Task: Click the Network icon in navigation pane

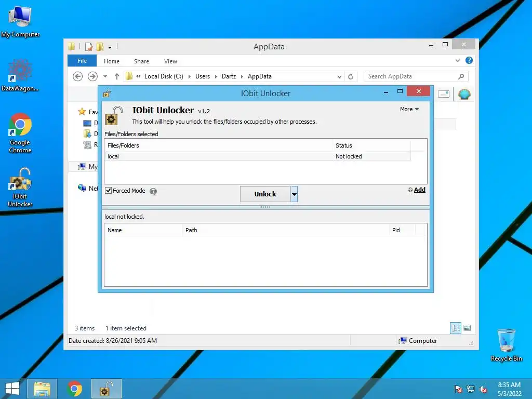Action: [x=82, y=188]
